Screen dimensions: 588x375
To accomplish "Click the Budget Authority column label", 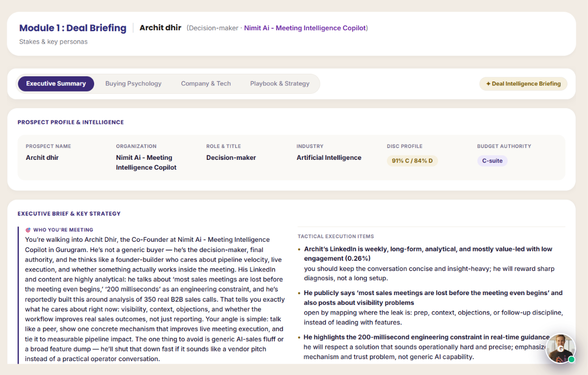I will coord(504,147).
